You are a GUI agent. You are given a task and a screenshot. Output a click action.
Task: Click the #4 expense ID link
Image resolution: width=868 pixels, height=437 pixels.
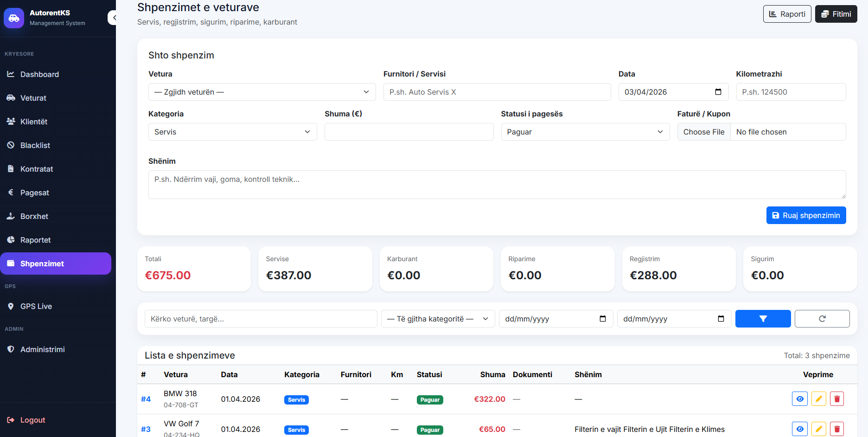(146, 399)
